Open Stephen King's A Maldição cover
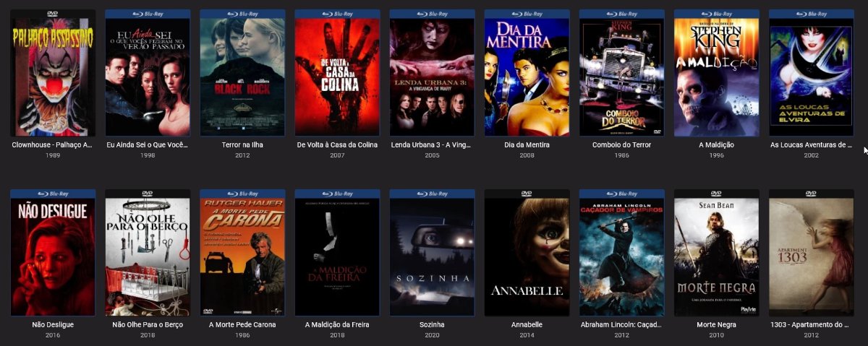Screen dimensions: 868x346 pos(716,72)
